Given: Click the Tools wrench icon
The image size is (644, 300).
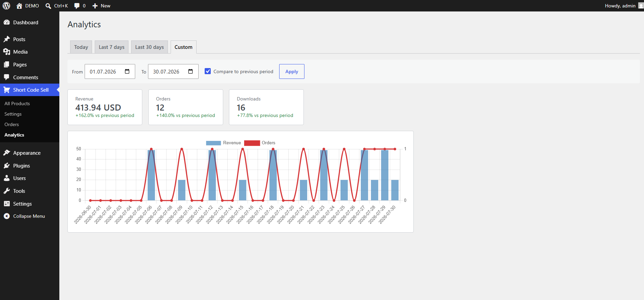Looking at the screenshot, I should [7, 191].
